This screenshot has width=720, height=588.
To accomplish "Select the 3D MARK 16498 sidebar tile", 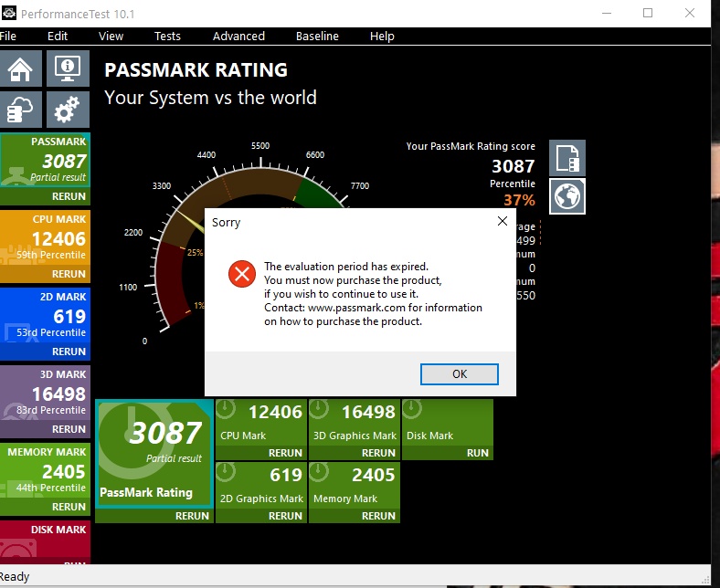I will (x=45, y=393).
